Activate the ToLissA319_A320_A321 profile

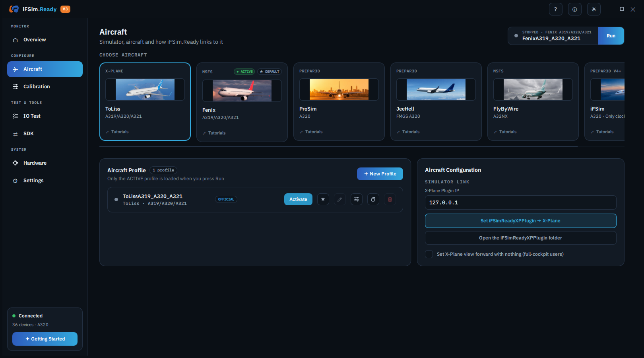pyautogui.click(x=298, y=199)
